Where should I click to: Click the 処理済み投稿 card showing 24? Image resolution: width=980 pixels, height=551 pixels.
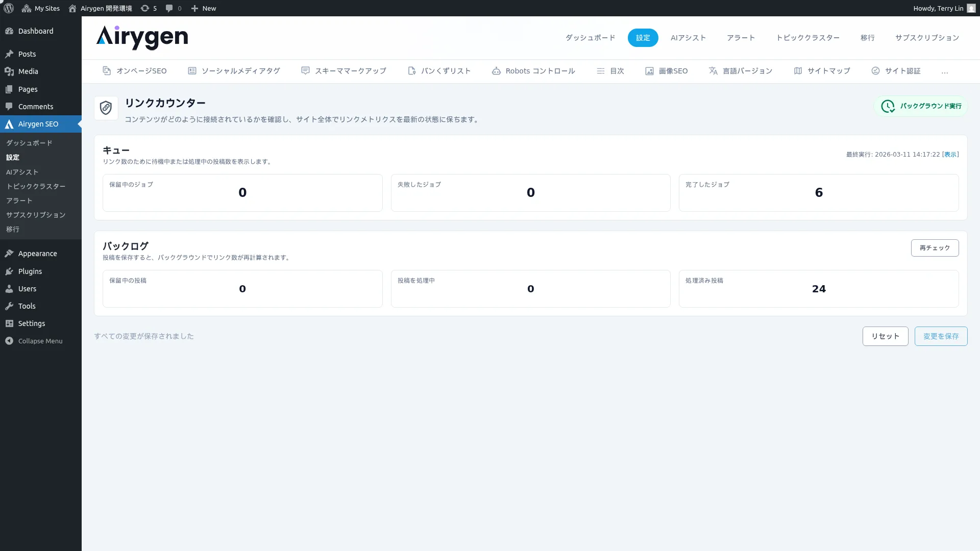[819, 289]
